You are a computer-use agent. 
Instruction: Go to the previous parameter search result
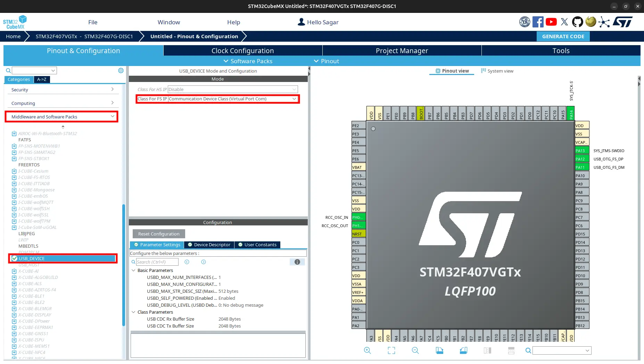click(187, 262)
